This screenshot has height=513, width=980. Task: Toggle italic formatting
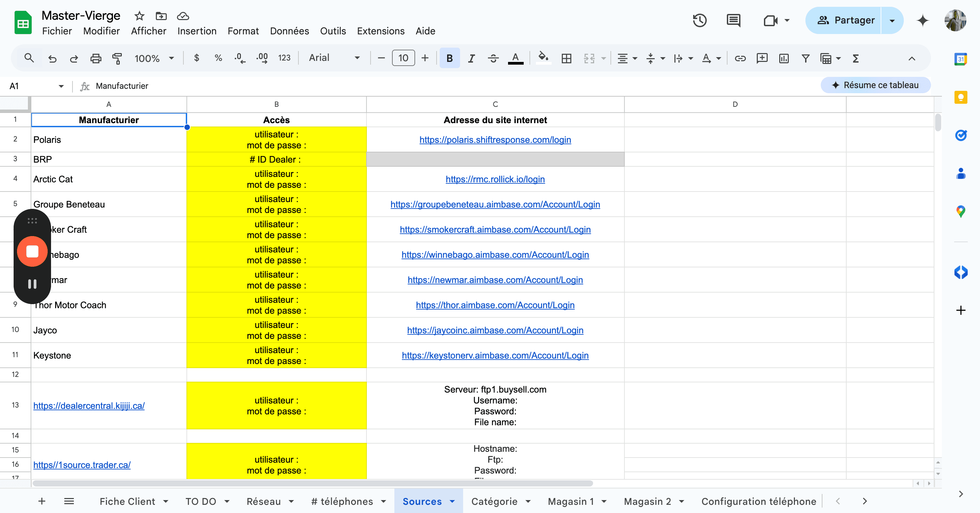click(x=471, y=58)
